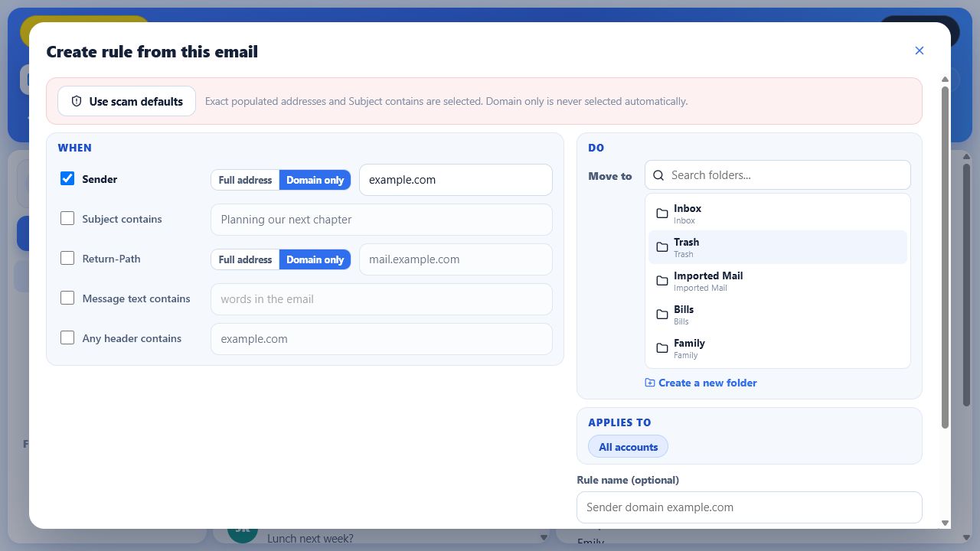Focus the Search folders field

click(x=778, y=175)
